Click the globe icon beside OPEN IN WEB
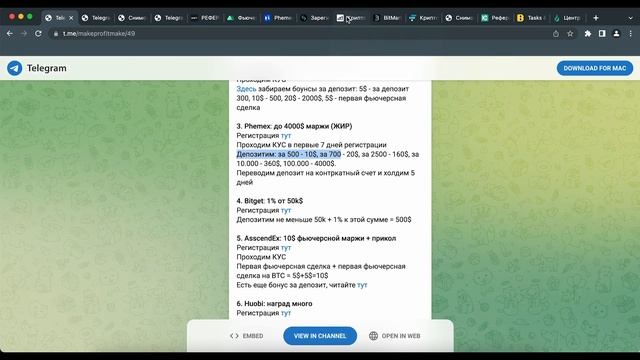640x360 pixels. tap(373, 336)
